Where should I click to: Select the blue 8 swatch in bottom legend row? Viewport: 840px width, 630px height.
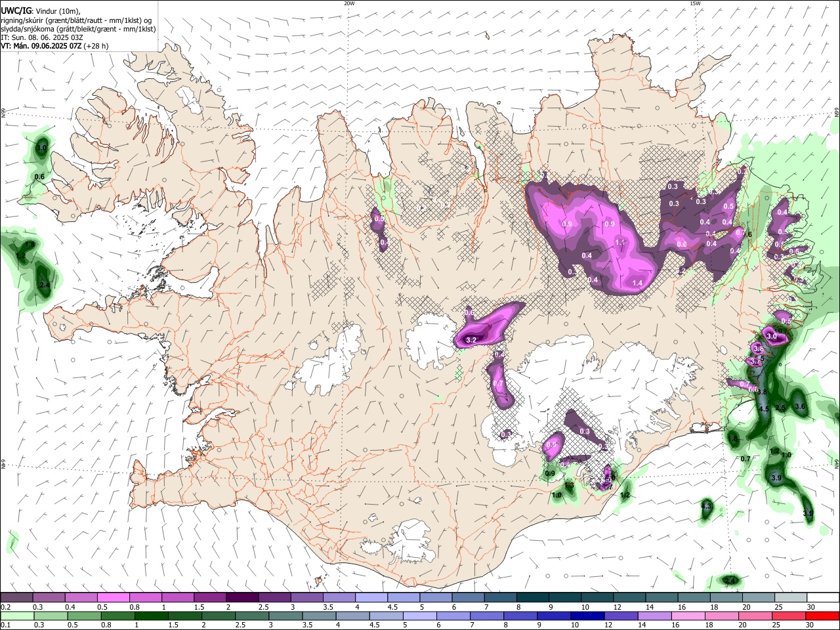520,616
